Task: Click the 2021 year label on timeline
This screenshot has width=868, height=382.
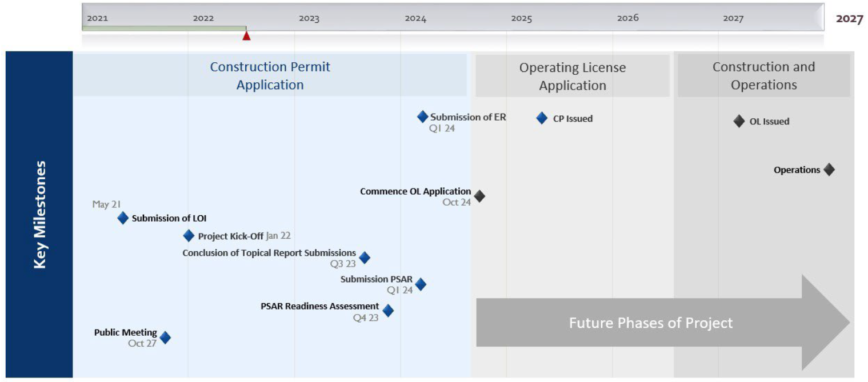Action: tap(97, 18)
